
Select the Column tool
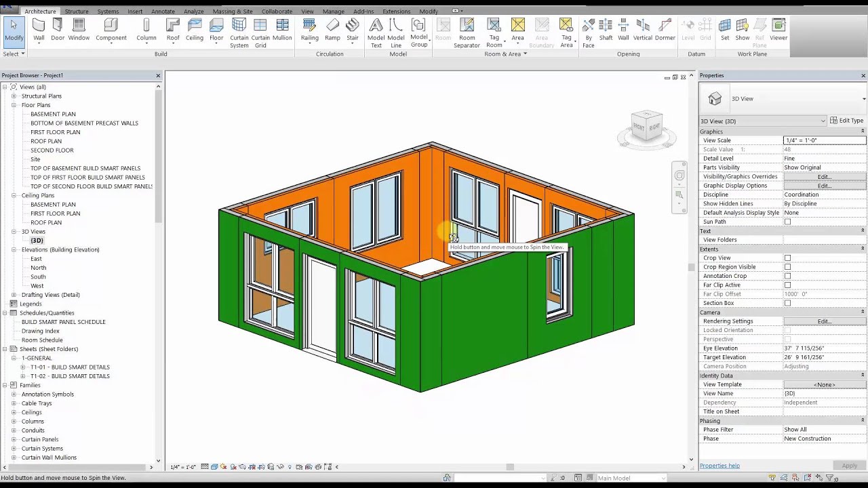tap(146, 30)
